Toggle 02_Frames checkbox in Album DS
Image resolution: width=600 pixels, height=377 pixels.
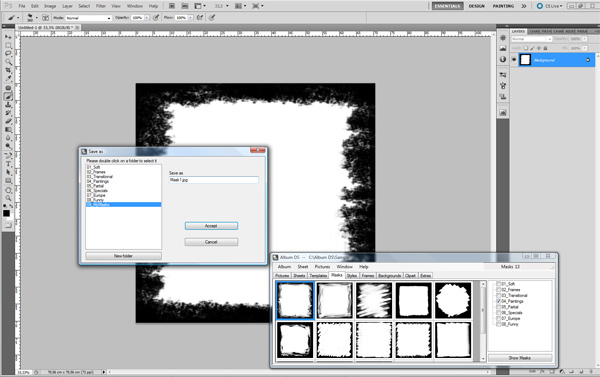(x=499, y=290)
